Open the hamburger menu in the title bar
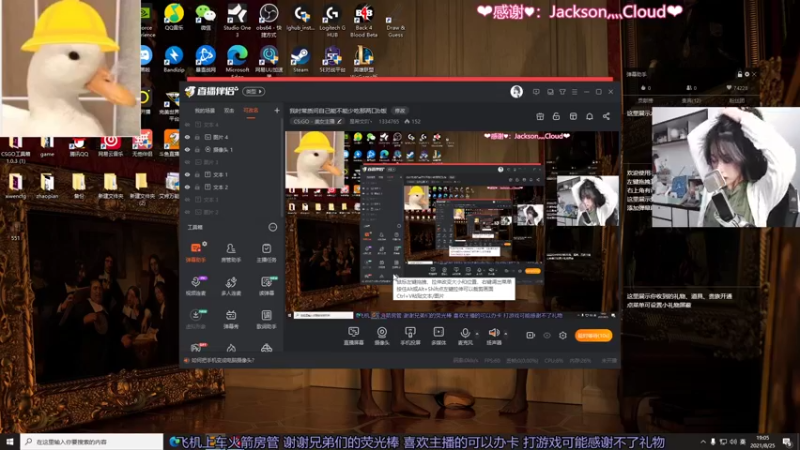The height and width of the screenshot is (450, 800). pyautogui.click(x=574, y=92)
